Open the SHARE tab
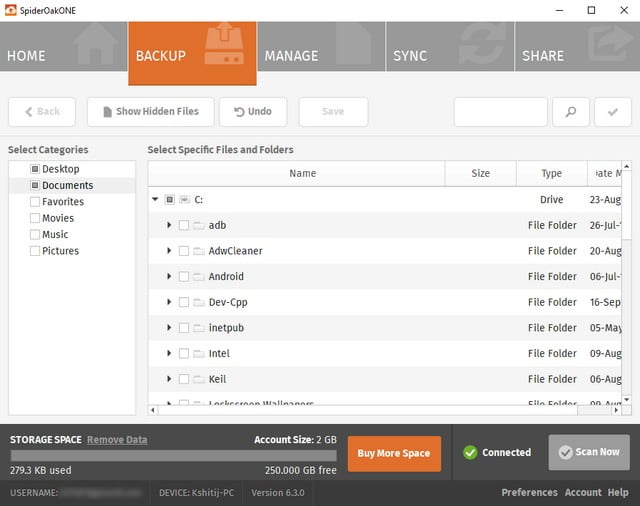640x506 pixels. [x=578, y=47]
